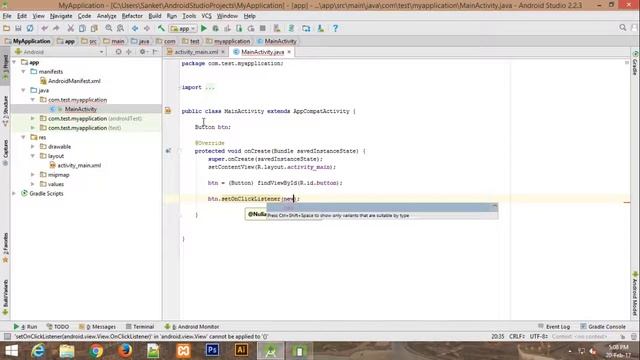Click the Make Project hammer icon
Image resolution: width=640 pixels, height=360 pixels.
point(161,28)
